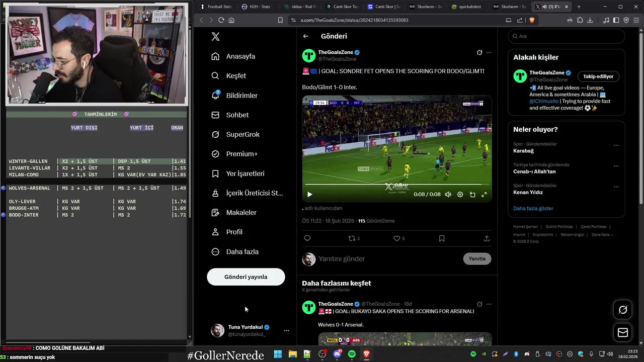Click the Gönderi yayınla button
Image resolution: width=644 pixels, height=362 pixels.
(x=246, y=277)
